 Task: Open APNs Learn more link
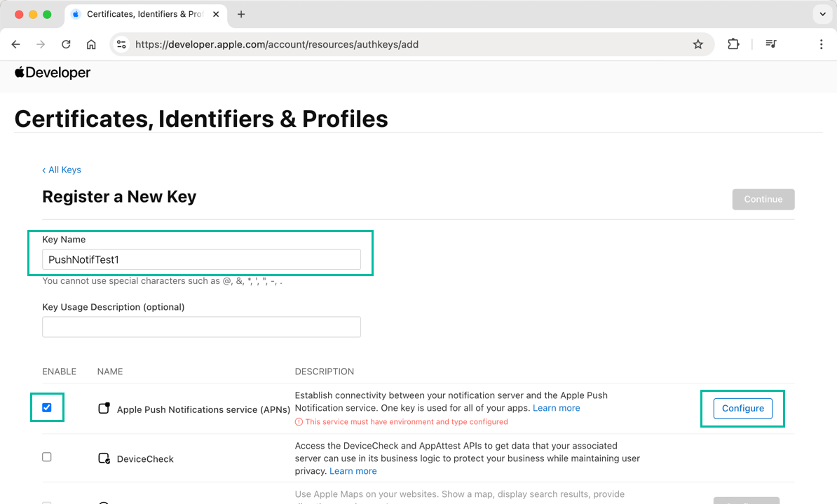(x=556, y=408)
